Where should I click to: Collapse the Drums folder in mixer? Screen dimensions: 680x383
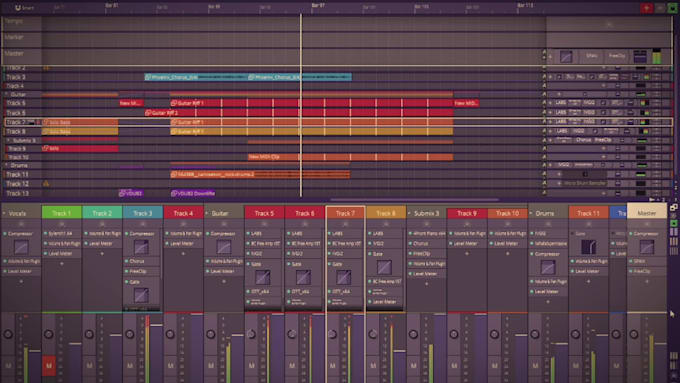(531, 213)
